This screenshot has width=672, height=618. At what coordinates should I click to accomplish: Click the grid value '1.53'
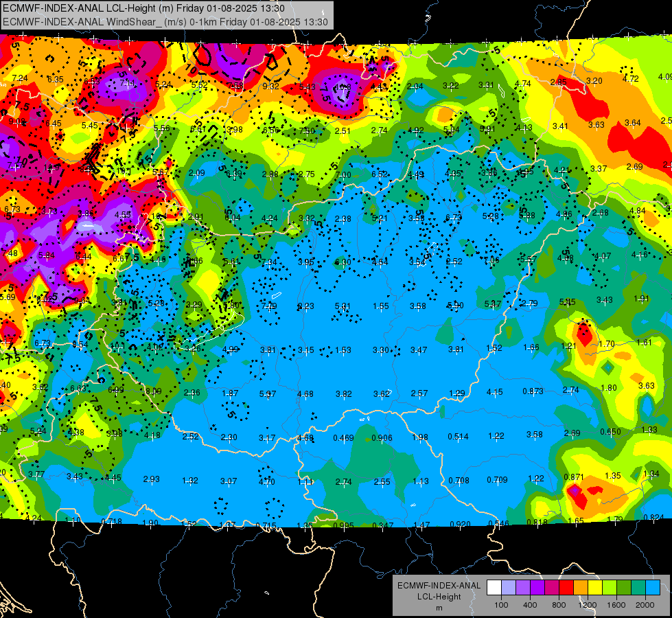[343, 350]
